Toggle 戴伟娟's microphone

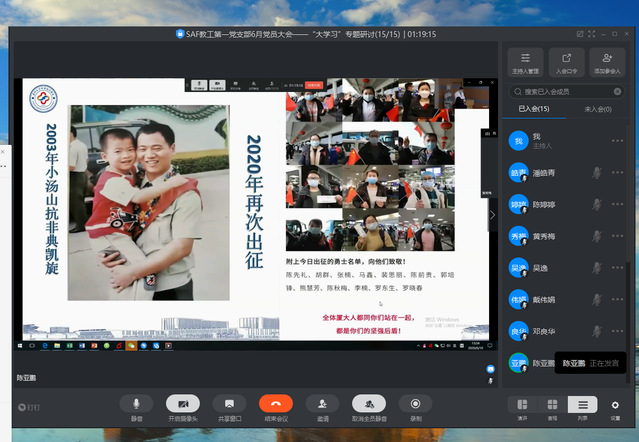pyautogui.click(x=597, y=299)
